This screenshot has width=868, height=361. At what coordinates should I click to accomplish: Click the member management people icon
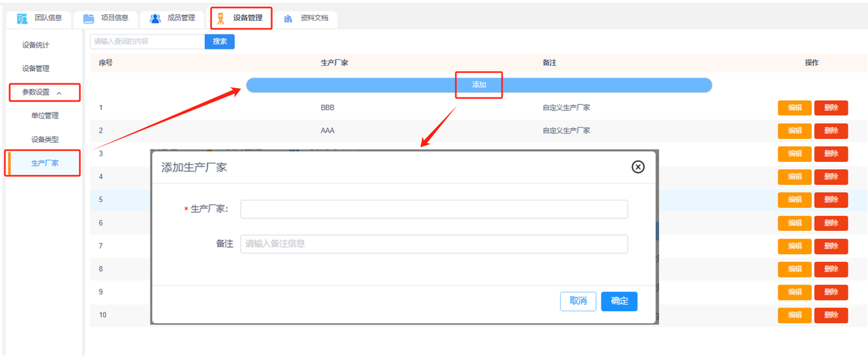(x=155, y=18)
